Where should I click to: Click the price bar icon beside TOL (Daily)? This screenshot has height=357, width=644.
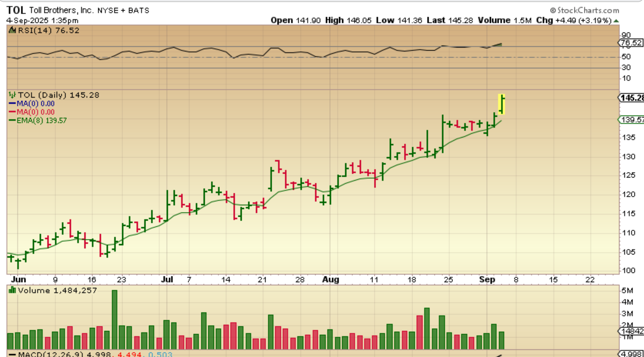click(12, 95)
